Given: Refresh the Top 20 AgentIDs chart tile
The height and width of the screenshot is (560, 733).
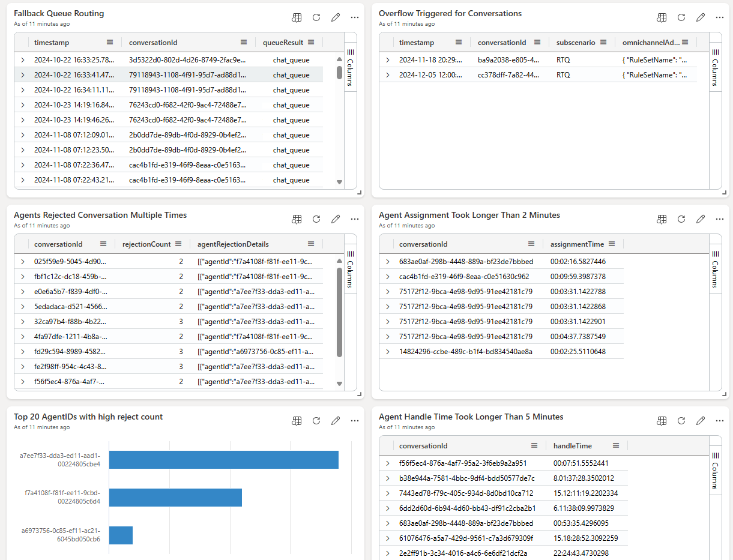Looking at the screenshot, I should 316,421.
